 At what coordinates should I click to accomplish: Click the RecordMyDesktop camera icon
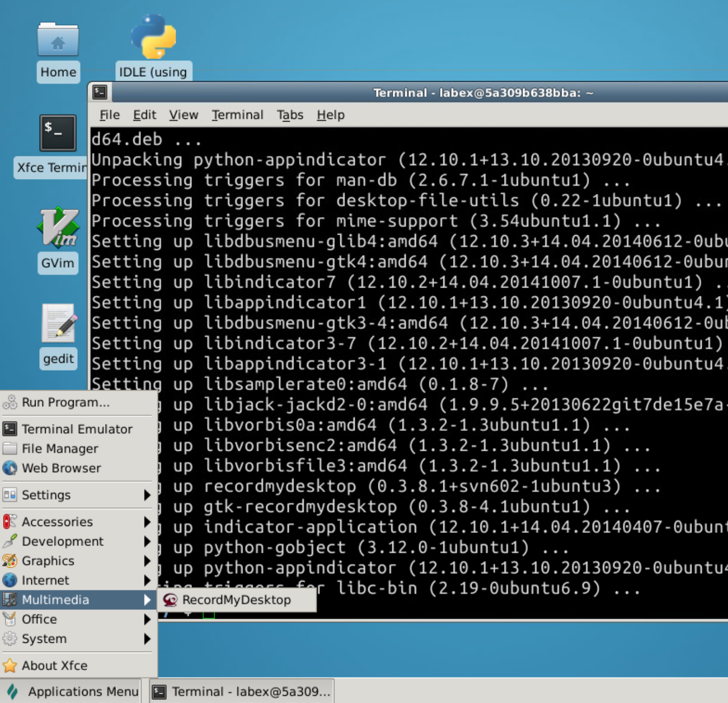pyautogui.click(x=170, y=600)
